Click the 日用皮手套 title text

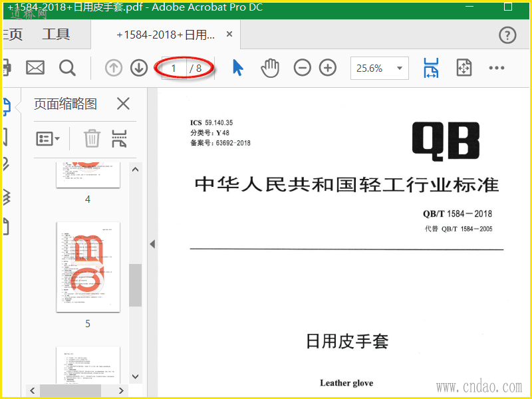tap(346, 341)
